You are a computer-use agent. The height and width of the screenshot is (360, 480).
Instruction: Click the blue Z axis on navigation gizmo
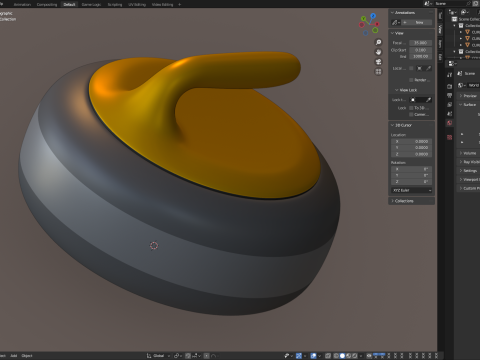tap(373, 16)
